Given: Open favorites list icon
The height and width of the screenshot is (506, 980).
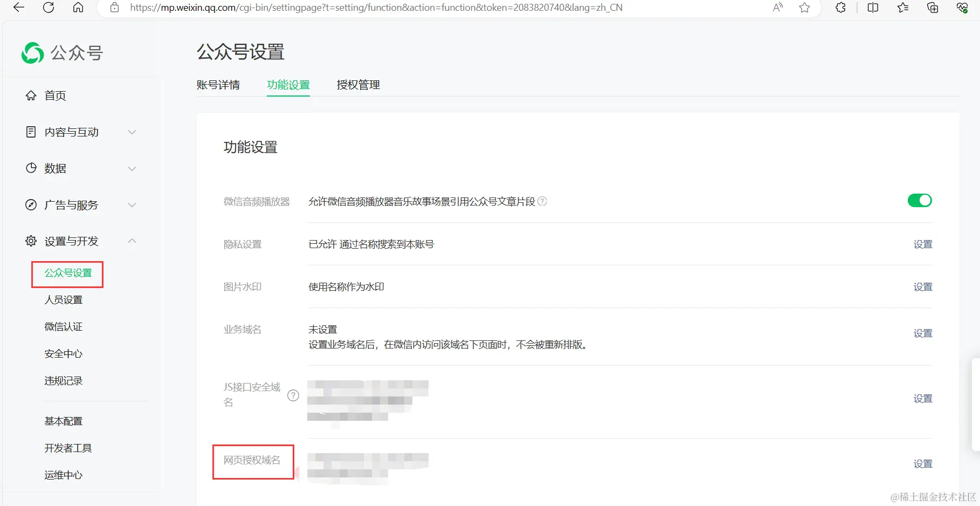Looking at the screenshot, I should [x=903, y=8].
